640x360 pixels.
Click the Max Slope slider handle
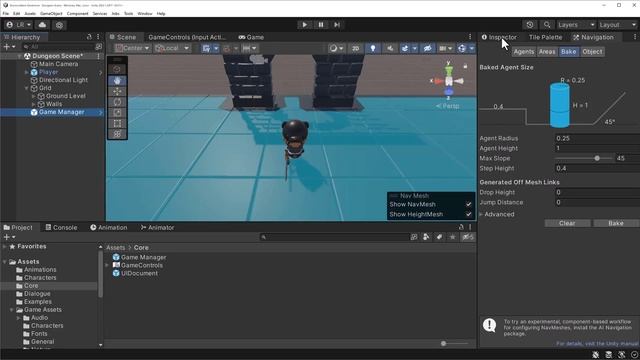(x=597, y=158)
